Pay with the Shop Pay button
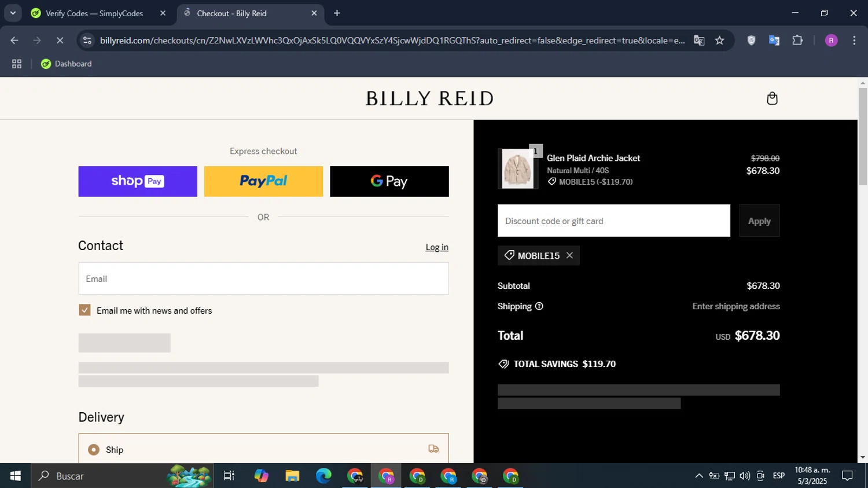868x488 pixels. tap(138, 181)
